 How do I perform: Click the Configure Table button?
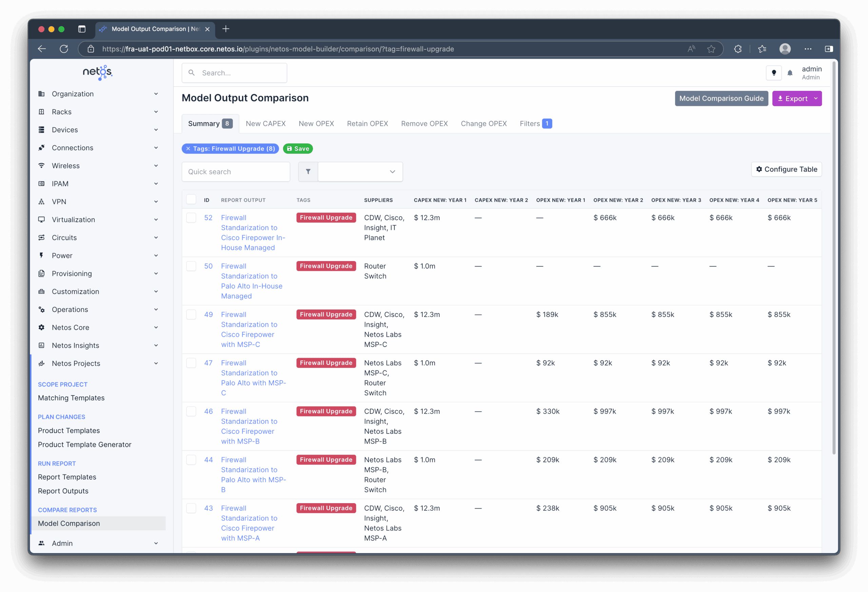pos(786,169)
